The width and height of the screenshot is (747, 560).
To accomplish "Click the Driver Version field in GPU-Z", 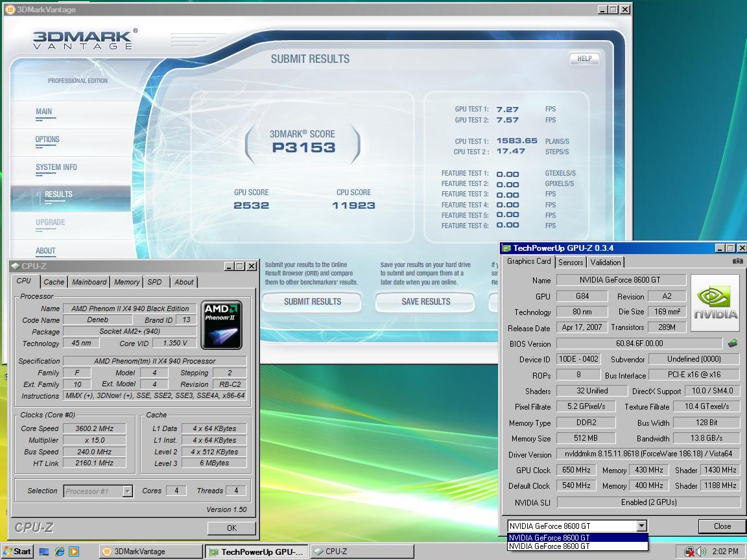I will (648, 454).
